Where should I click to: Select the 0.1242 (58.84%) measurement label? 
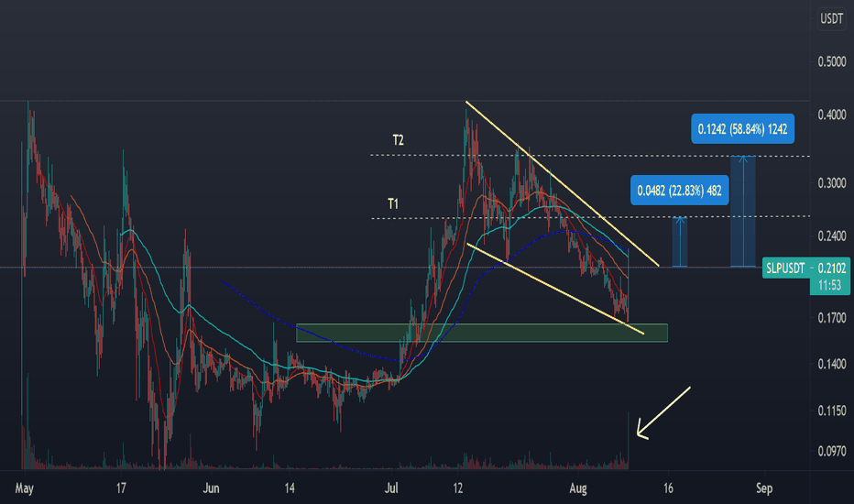(x=742, y=129)
